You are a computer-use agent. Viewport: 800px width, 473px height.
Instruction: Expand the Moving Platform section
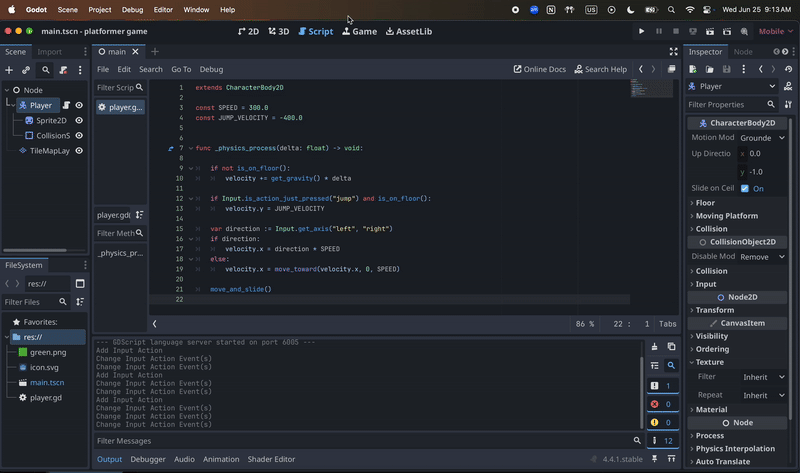(x=726, y=216)
